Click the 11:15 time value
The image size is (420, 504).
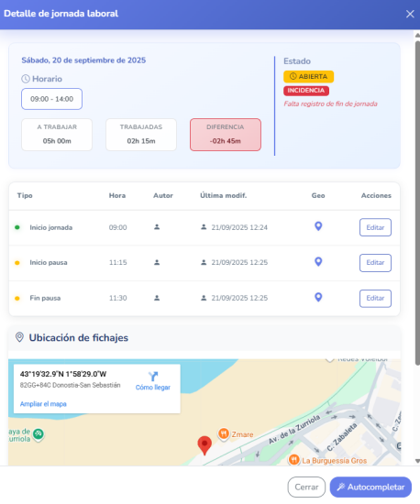pos(117,263)
